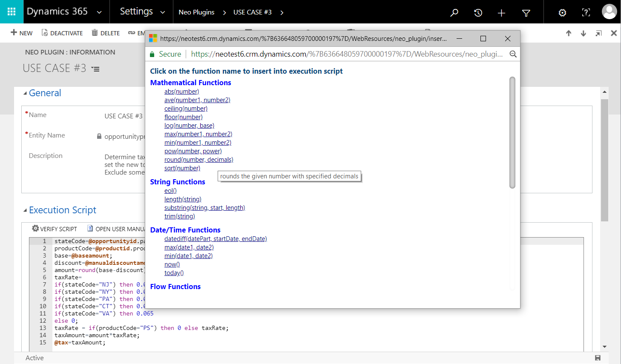Viewport: 621px width, 364px height.
Task: Click the Secure padlock in popup
Action: pos(152,54)
